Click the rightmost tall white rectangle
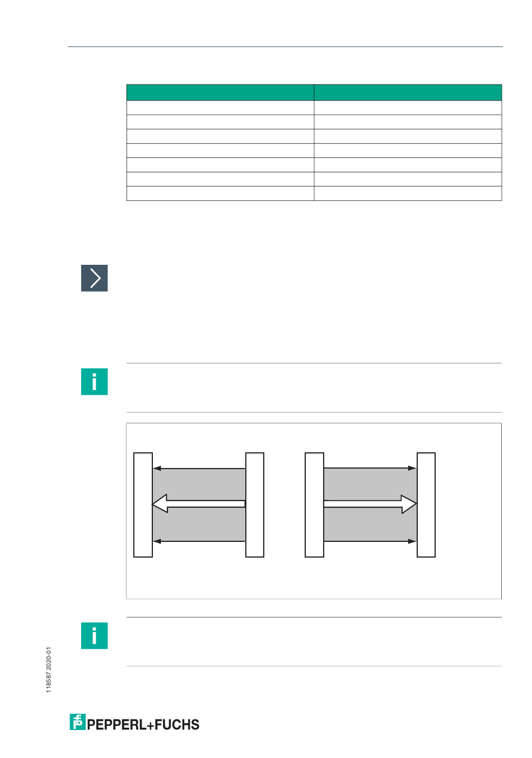The height and width of the screenshot is (758, 532). [x=426, y=505]
